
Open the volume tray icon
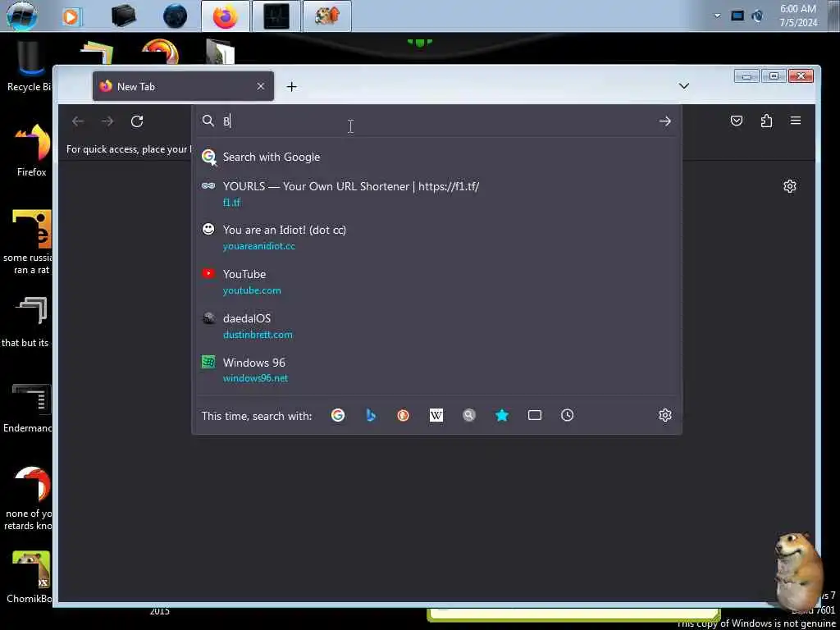[757, 16]
